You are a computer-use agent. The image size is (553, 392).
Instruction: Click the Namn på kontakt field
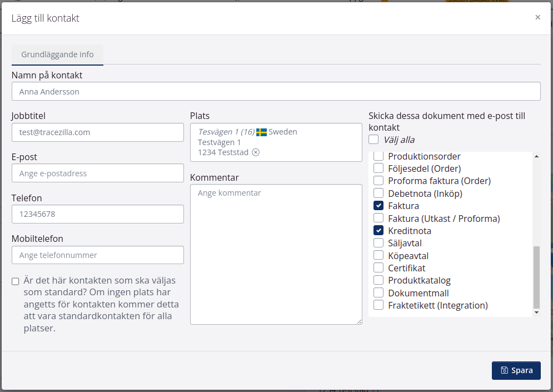pos(276,91)
